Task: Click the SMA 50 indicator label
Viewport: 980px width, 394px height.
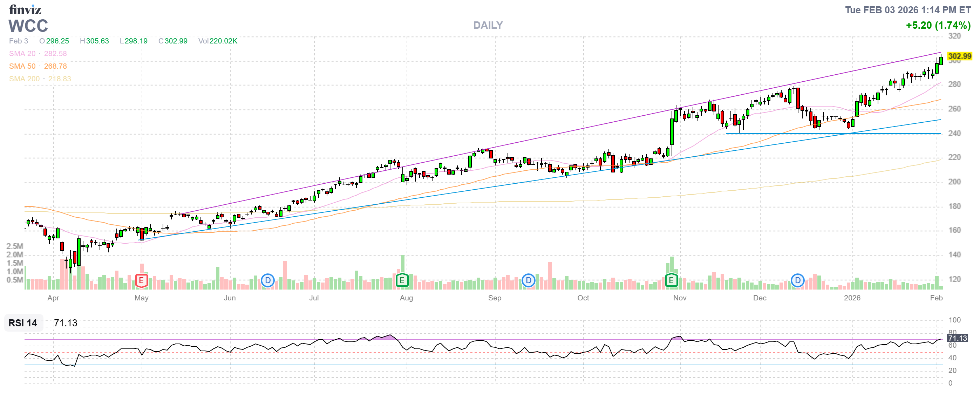Action: (x=22, y=66)
